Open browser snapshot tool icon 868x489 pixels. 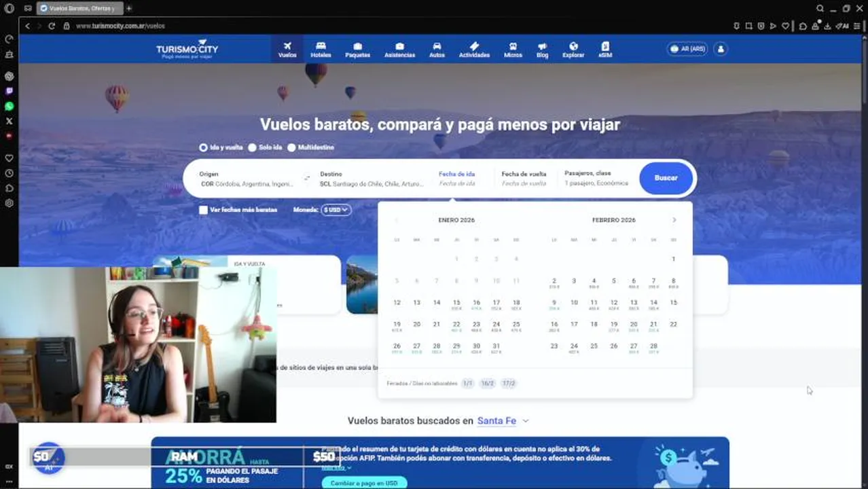[x=749, y=26]
